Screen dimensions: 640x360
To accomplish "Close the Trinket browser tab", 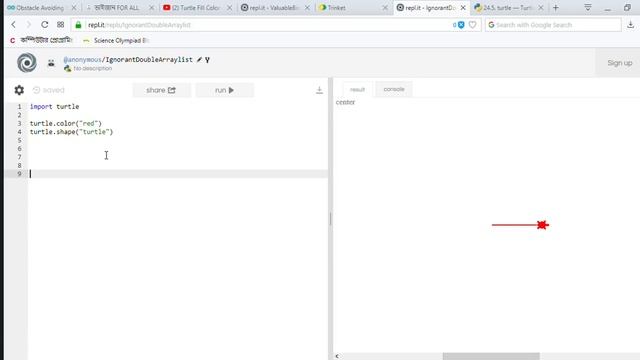I will pos(385,8).
